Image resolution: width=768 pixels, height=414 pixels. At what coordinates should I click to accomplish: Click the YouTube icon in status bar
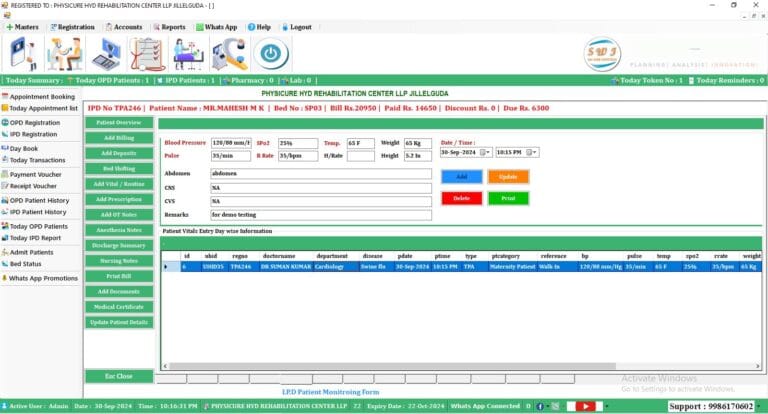click(585, 406)
